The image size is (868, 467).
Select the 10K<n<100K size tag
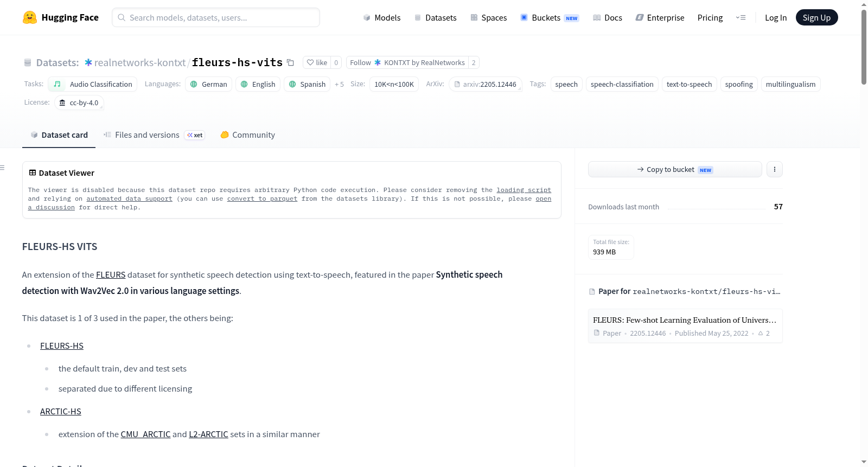[394, 84]
